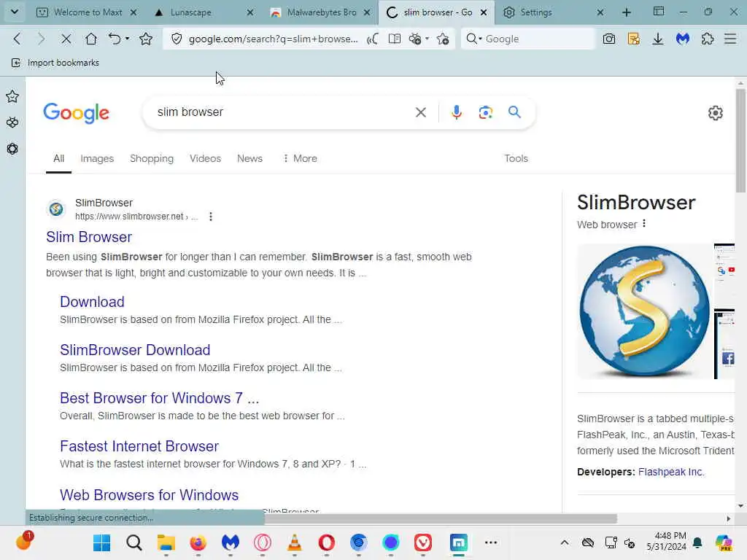Toggle the sidebar layout icon in title bar
The image size is (747, 560).
[659, 12]
